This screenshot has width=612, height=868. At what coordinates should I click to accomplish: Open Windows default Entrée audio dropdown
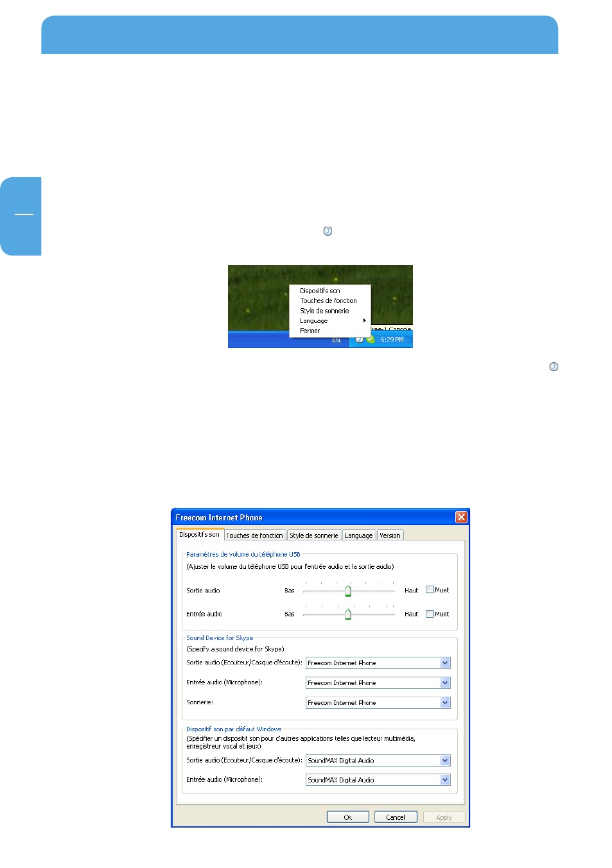[x=445, y=779]
